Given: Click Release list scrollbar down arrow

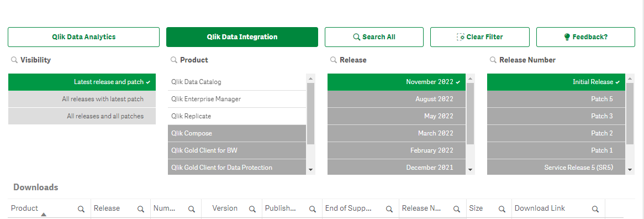Looking at the screenshot, I should 471,170.
